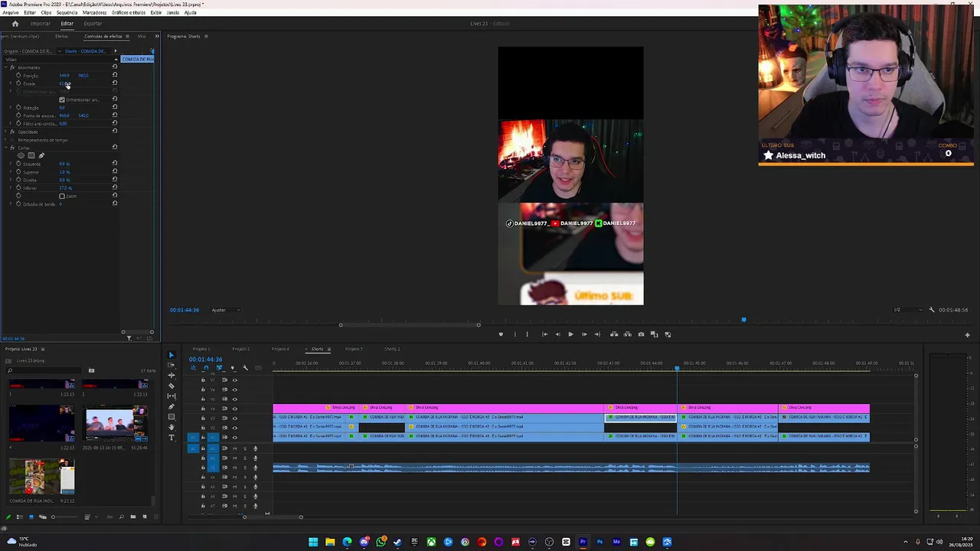The height and width of the screenshot is (551, 980).
Task: Open the Ajustar zoom level dropdown
Action: coord(226,310)
